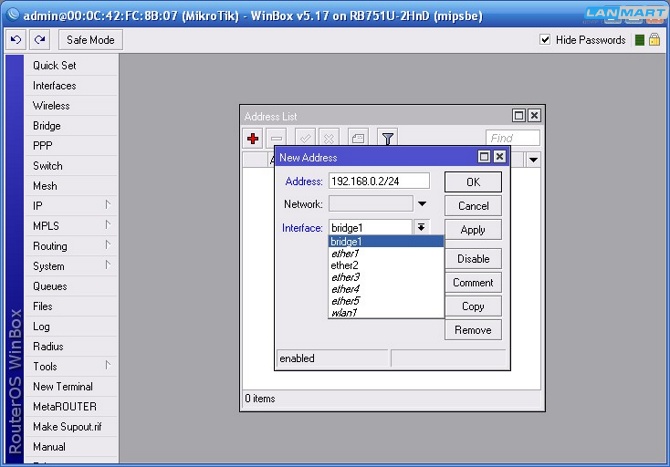Viewport: 670px width, 467px height.
Task: Click the remove minus icon in Address List
Action: (276, 138)
